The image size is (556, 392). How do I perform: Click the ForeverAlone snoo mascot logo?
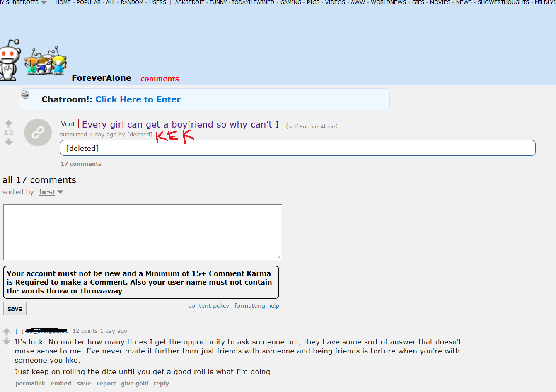point(10,60)
